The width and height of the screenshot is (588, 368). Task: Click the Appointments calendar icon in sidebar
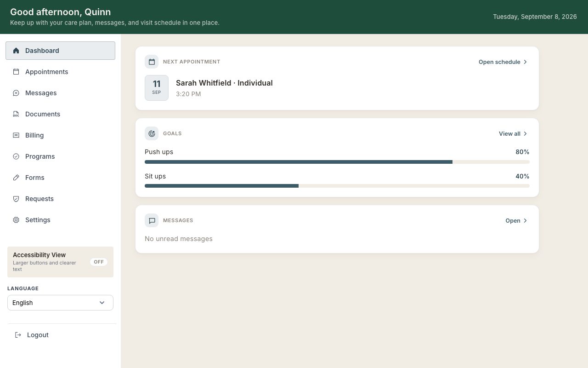point(16,72)
